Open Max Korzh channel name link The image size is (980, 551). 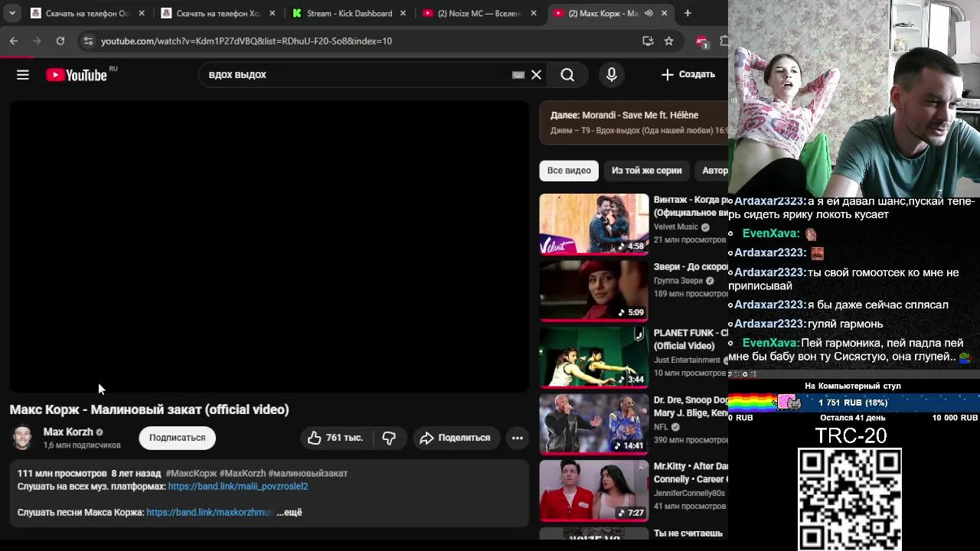point(68,432)
